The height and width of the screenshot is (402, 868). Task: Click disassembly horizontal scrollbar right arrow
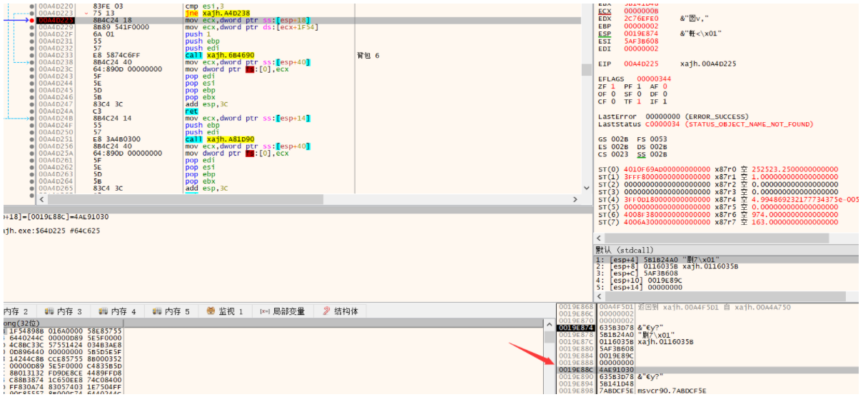(576, 200)
